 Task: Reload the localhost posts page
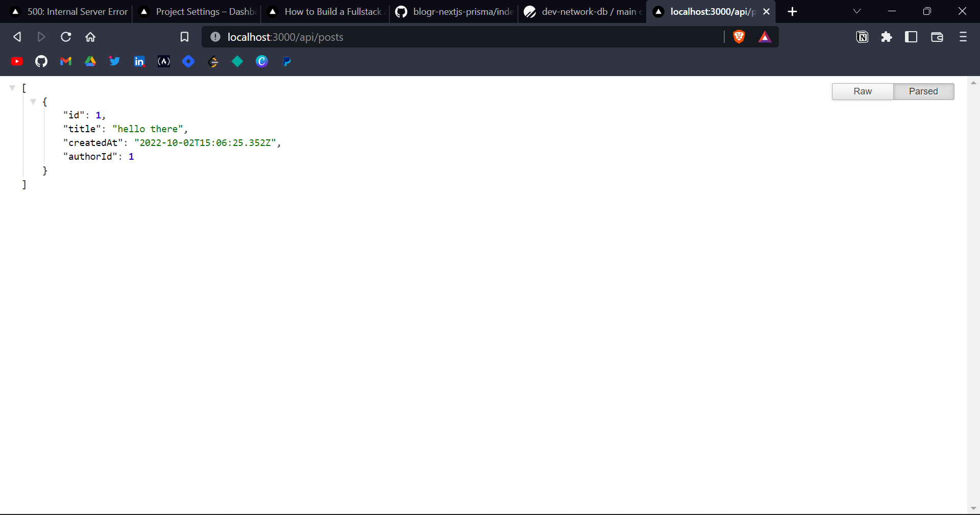[x=66, y=37]
